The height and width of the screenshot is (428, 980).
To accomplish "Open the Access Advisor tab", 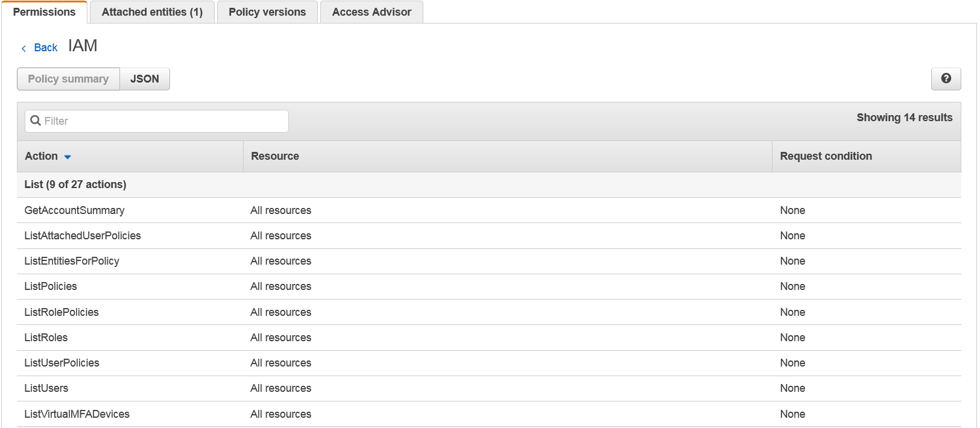I will point(371,12).
